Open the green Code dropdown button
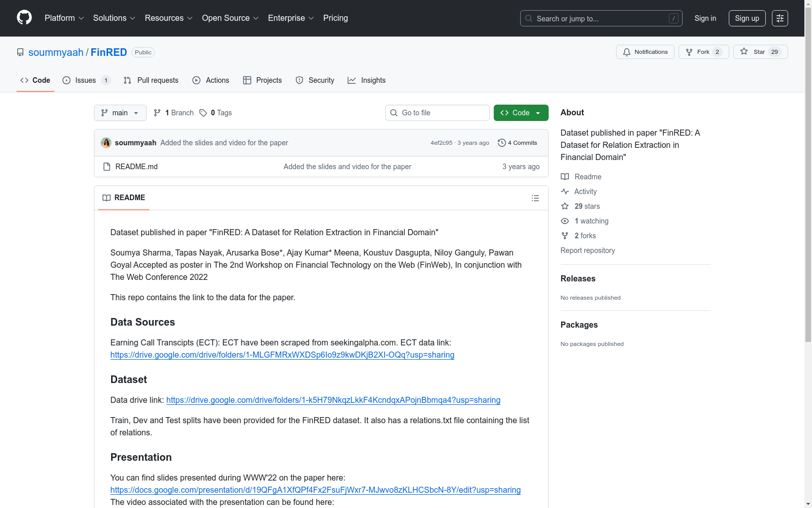Viewport: 812px width, 508px height. 521,113
